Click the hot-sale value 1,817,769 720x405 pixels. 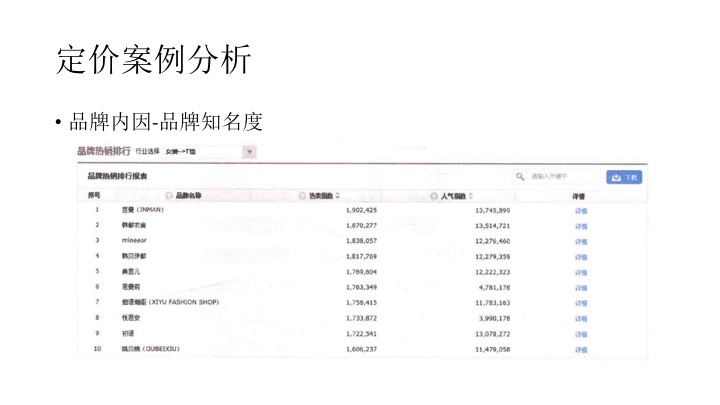[x=361, y=257]
